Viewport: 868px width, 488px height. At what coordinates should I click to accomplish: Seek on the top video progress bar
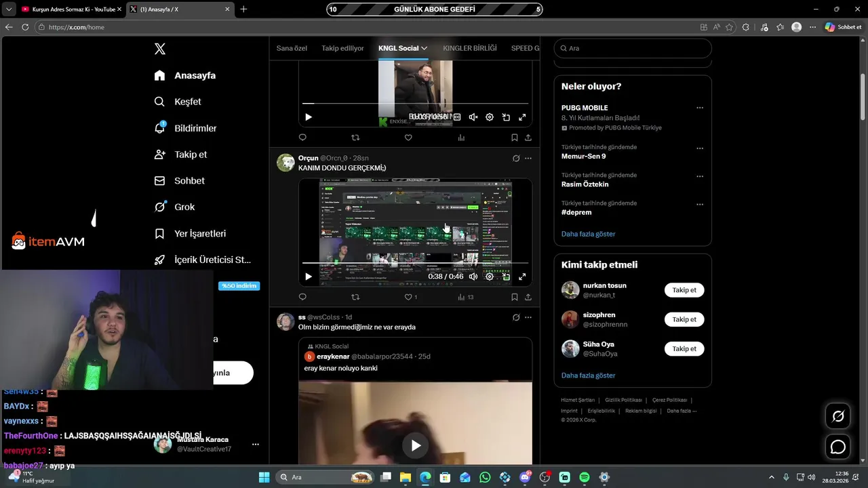[415, 104]
